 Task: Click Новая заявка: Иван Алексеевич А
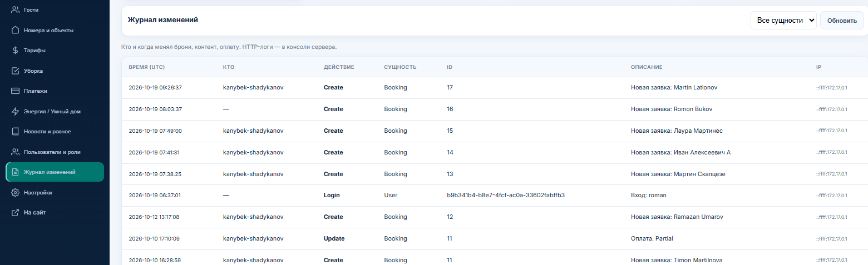[680, 152]
